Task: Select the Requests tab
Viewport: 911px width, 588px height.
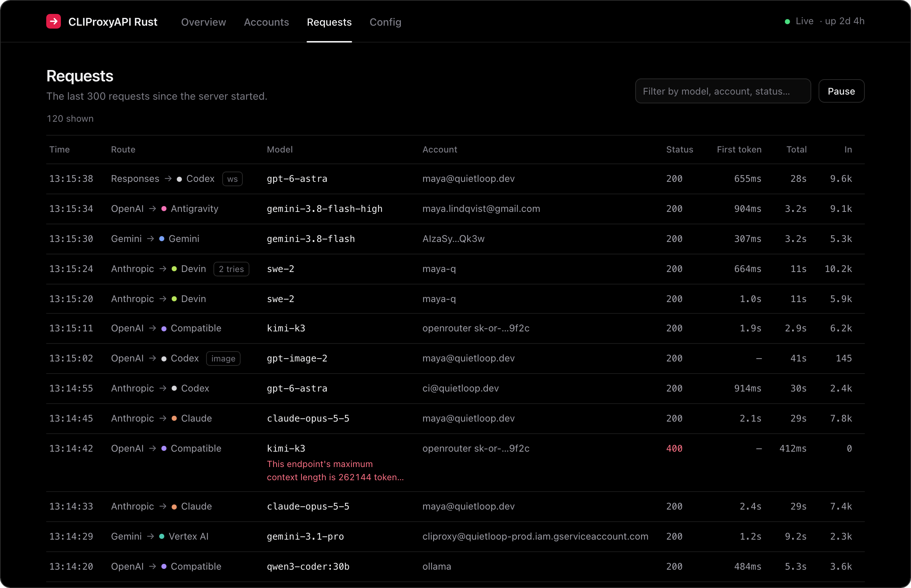Action: tap(329, 22)
